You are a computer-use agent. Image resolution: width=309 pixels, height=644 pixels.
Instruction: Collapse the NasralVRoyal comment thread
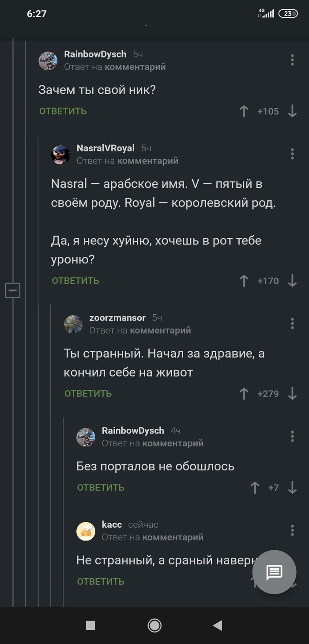[x=13, y=290]
